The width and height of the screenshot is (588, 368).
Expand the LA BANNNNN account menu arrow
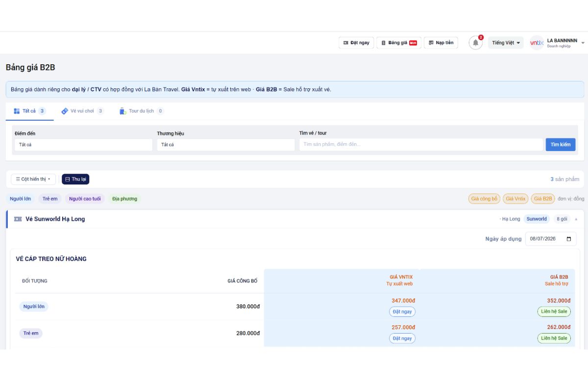[583, 43]
